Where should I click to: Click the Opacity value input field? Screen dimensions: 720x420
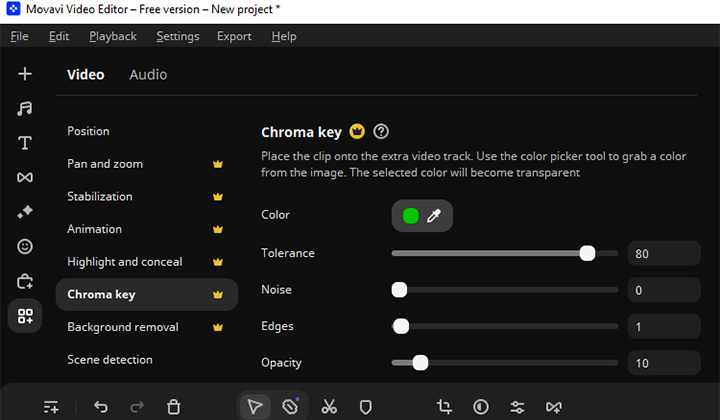[663, 363]
